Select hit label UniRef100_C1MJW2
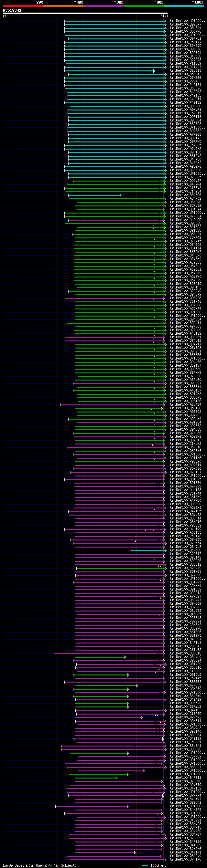The image size is (207, 868). tap(186, 444)
